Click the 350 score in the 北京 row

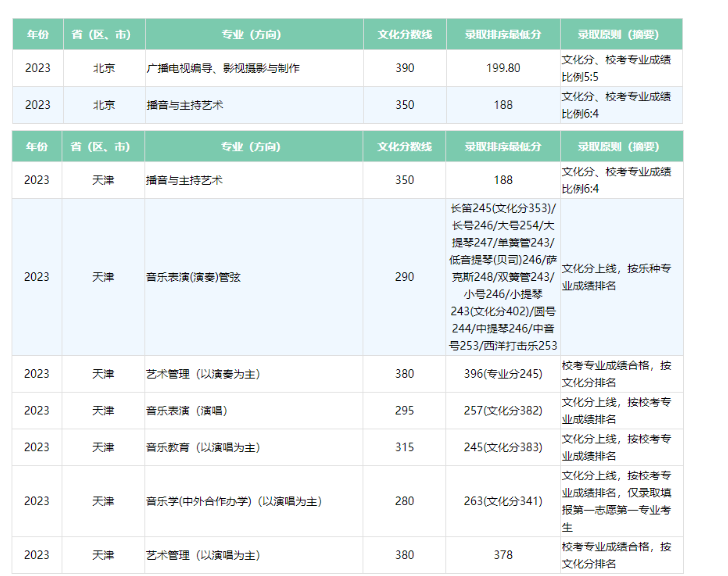pyautogui.click(x=404, y=105)
